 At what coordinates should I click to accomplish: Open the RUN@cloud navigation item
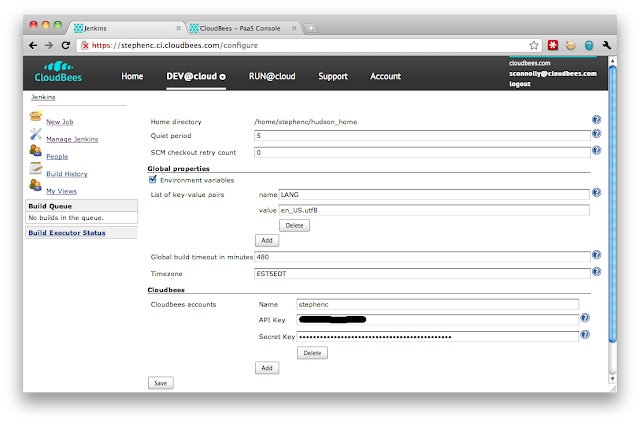[x=272, y=76]
